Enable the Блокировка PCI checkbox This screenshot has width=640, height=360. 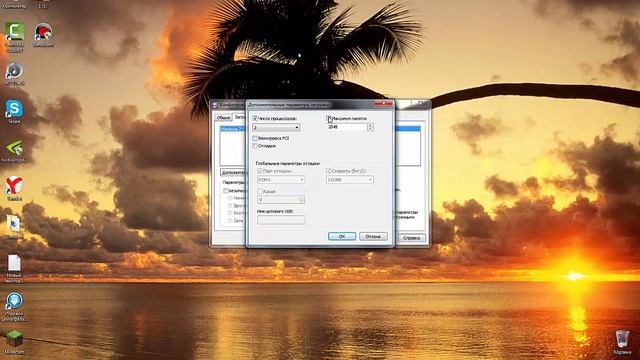[255, 138]
